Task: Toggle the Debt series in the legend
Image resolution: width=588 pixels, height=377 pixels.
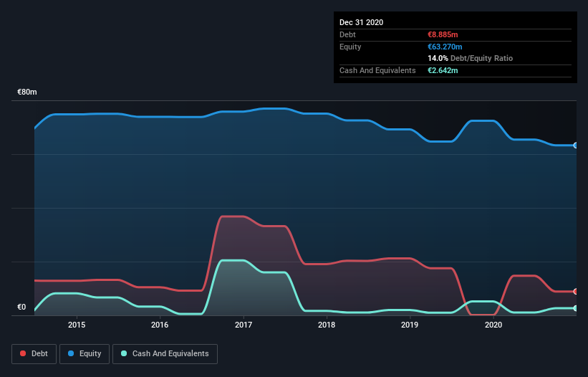Action: (x=34, y=354)
